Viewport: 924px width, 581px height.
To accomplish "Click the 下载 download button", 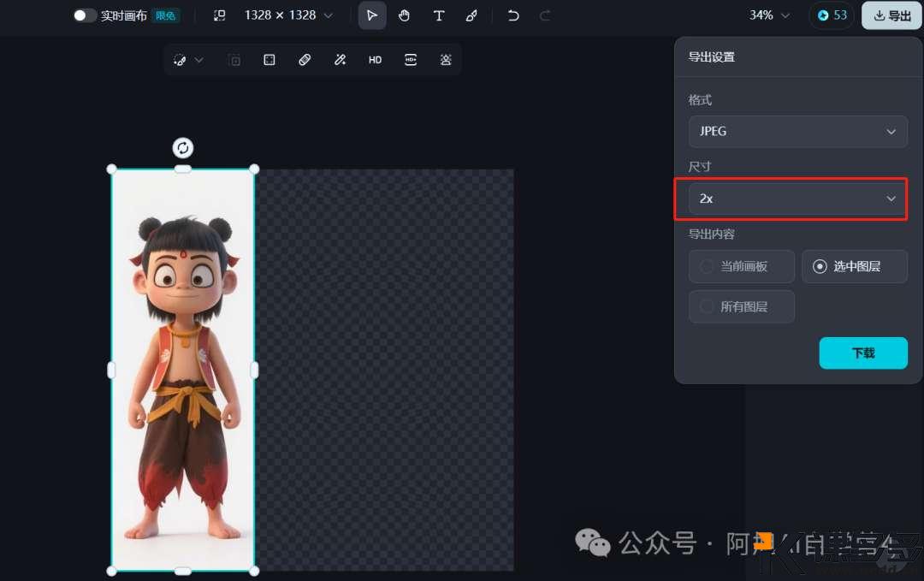I will pyautogui.click(x=863, y=353).
